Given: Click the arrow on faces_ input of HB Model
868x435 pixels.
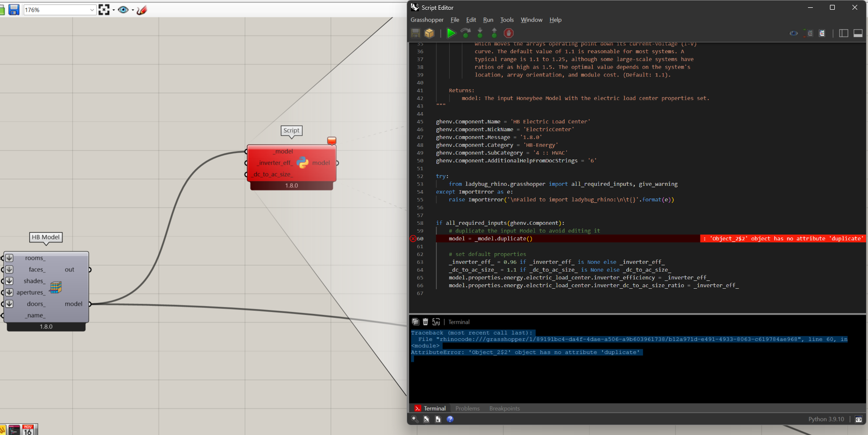Looking at the screenshot, I should tap(9, 270).
